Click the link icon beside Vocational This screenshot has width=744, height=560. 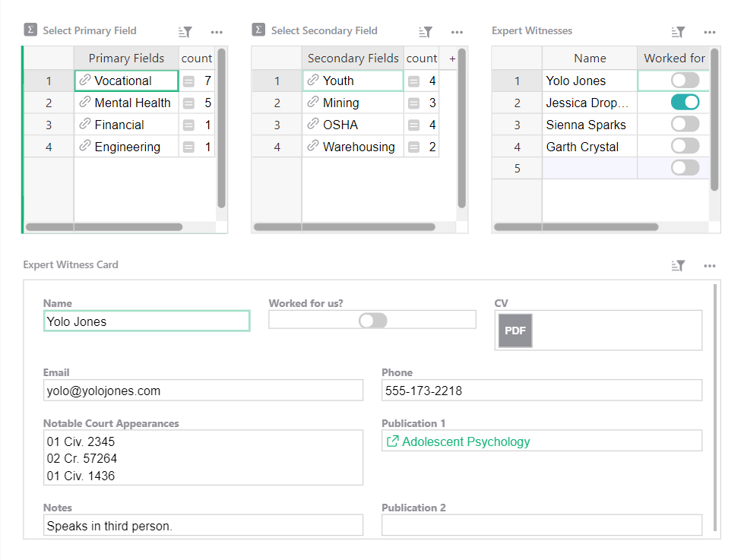[84, 80]
